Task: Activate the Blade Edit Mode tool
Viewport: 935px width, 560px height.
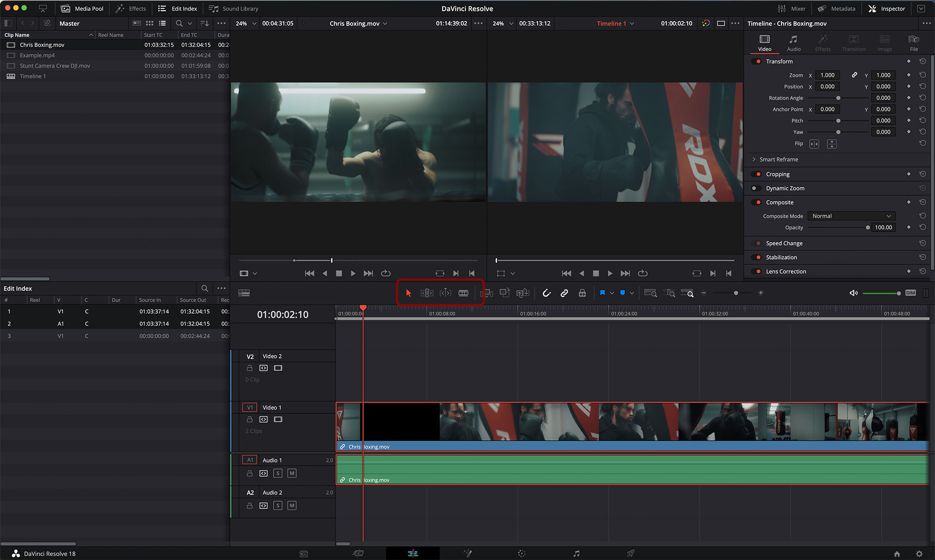Action: click(463, 293)
